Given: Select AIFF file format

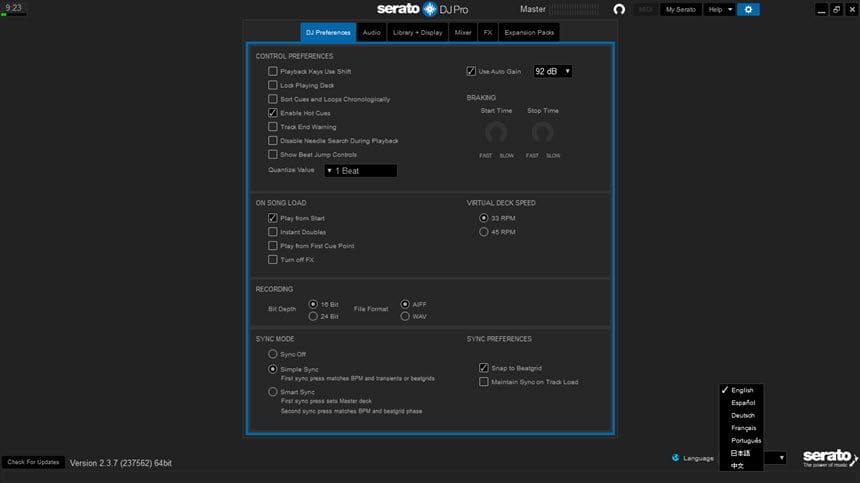Looking at the screenshot, I should (405, 304).
